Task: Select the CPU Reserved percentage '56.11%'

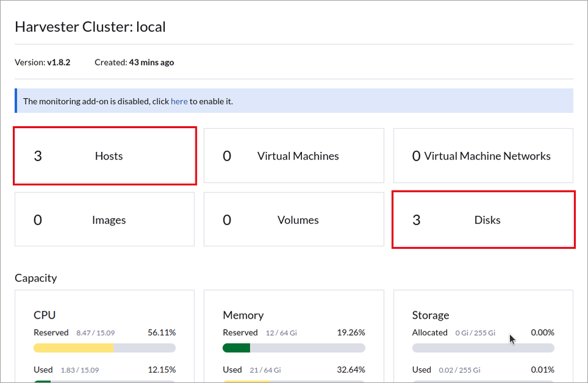Action: click(x=162, y=332)
